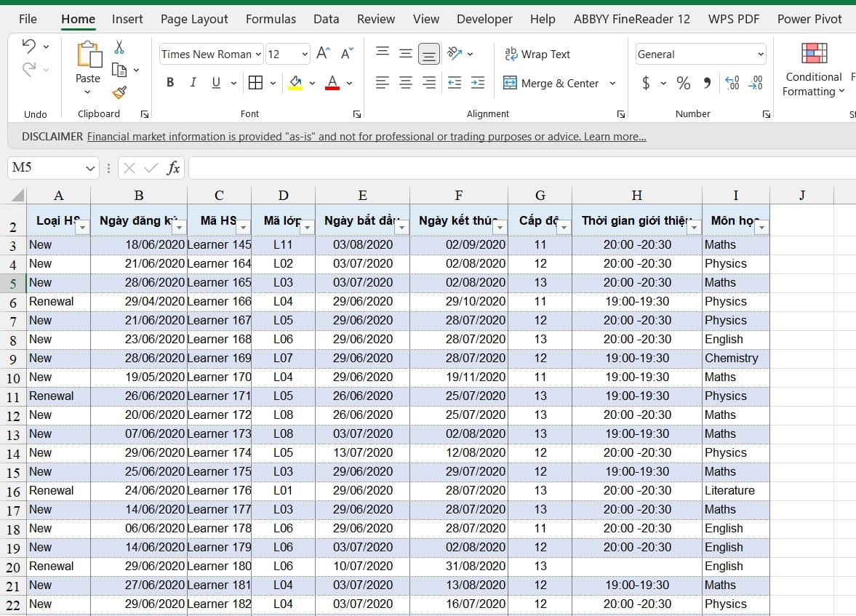Open Number format dialog launcher
The width and height of the screenshot is (856, 616).
[767, 114]
